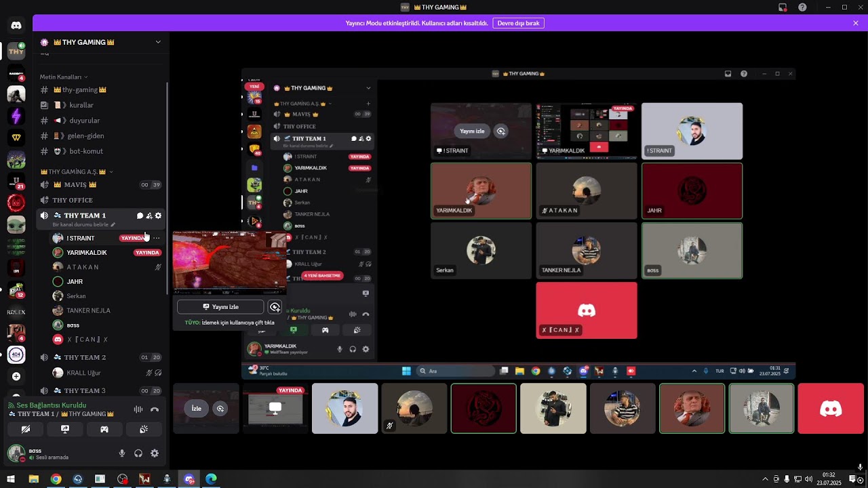Join the THY TEAM 3 voice channel
The width and height of the screenshot is (868, 488).
[x=102, y=390]
